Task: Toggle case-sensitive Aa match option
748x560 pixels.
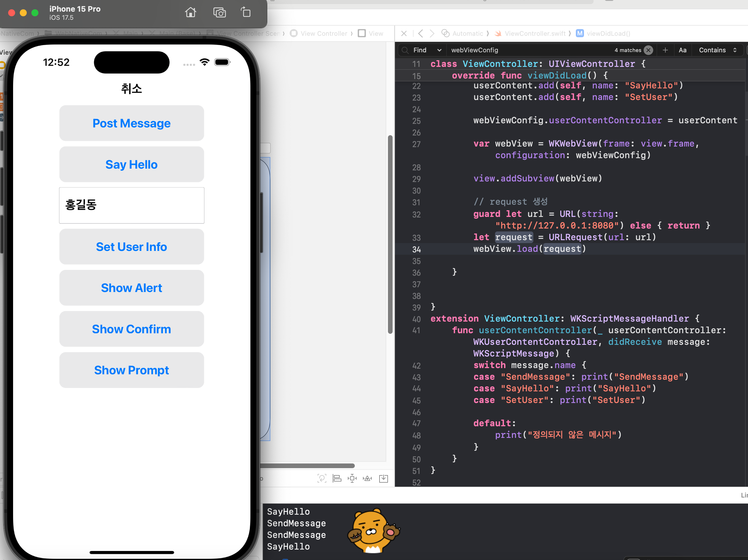Action: [682, 50]
